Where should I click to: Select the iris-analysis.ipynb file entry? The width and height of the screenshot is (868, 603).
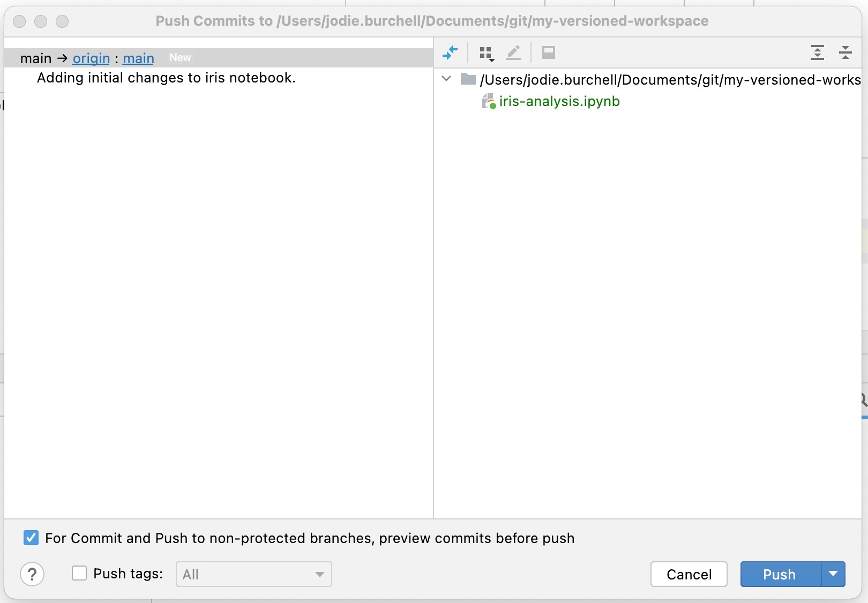point(559,101)
